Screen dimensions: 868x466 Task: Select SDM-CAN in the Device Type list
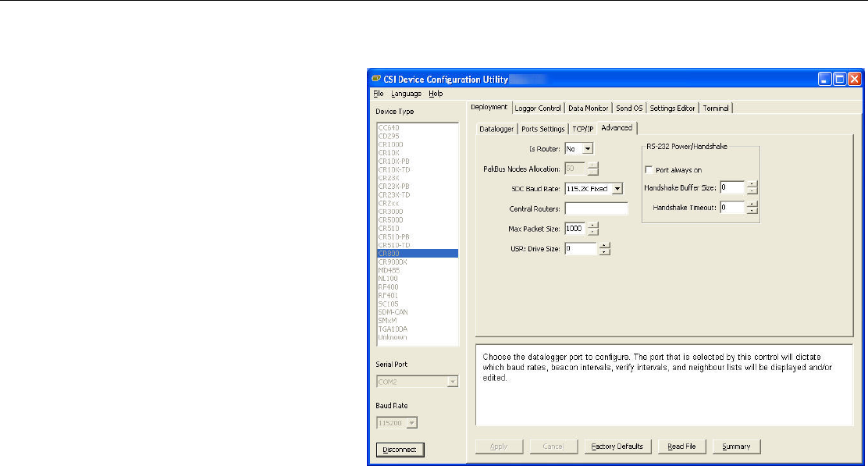point(418,312)
